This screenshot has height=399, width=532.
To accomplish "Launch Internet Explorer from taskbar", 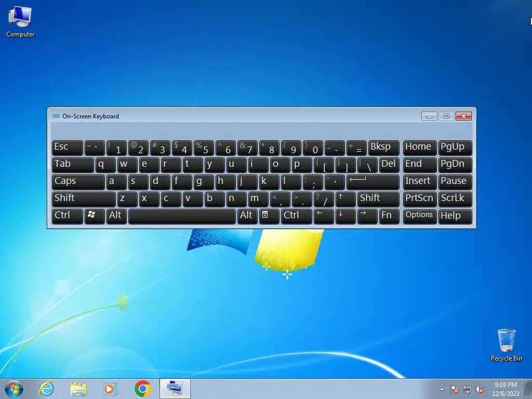I will point(46,389).
